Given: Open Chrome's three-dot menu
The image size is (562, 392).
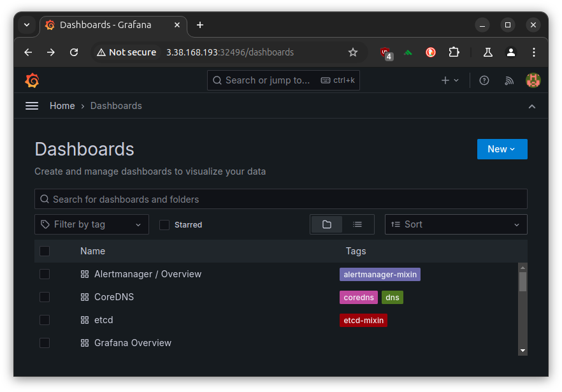Looking at the screenshot, I should click(534, 52).
